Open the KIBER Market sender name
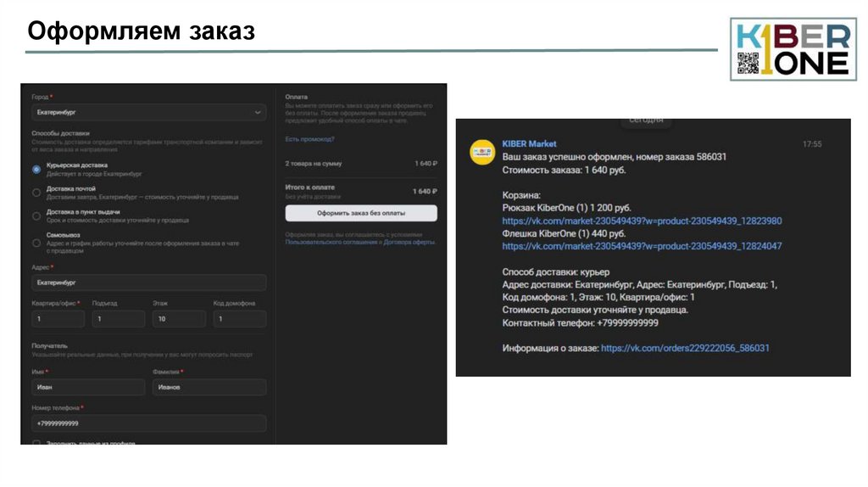Image resolution: width=868 pixels, height=487 pixels. [529, 144]
